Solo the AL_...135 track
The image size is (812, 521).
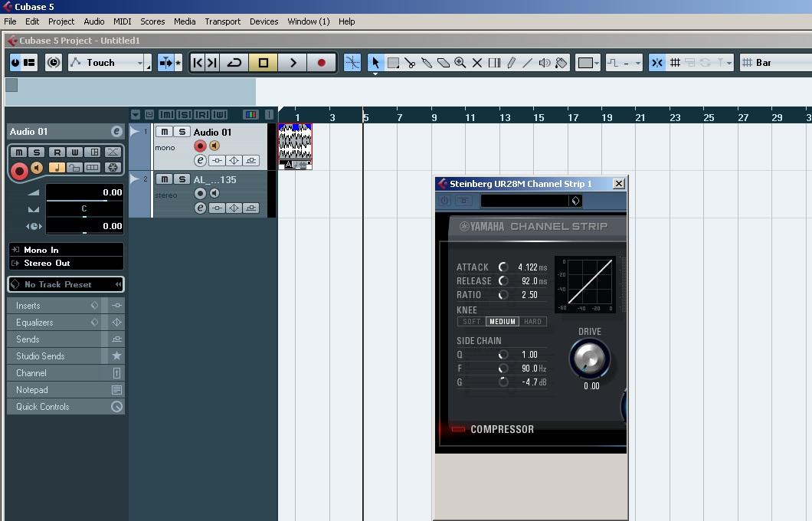(182, 179)
